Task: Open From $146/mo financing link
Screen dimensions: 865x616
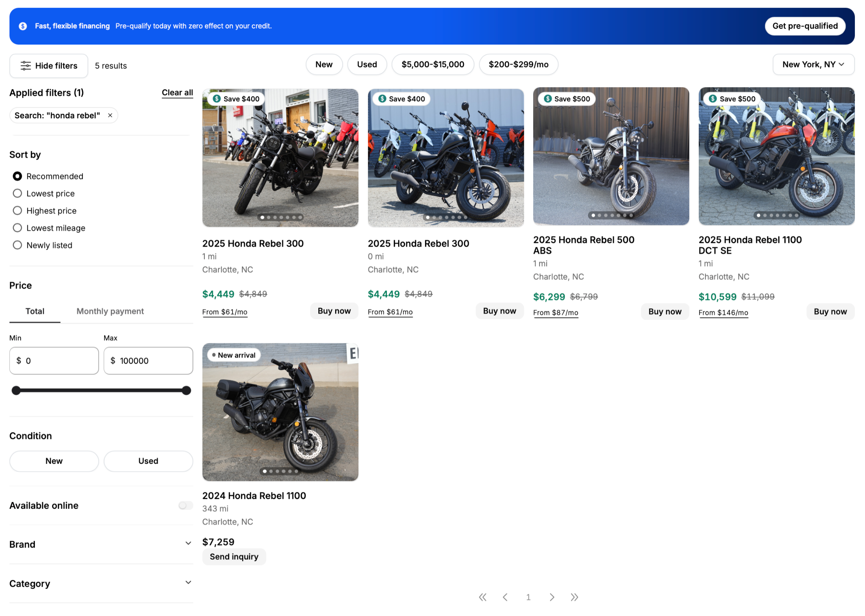Action: point(724,313)
